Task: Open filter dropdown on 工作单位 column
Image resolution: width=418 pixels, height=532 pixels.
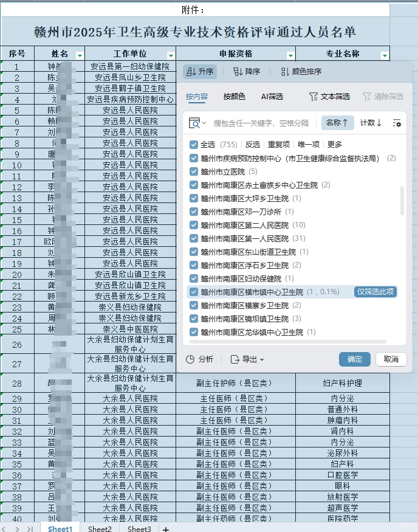Action: pyautogui.click(x=171, y=55)
